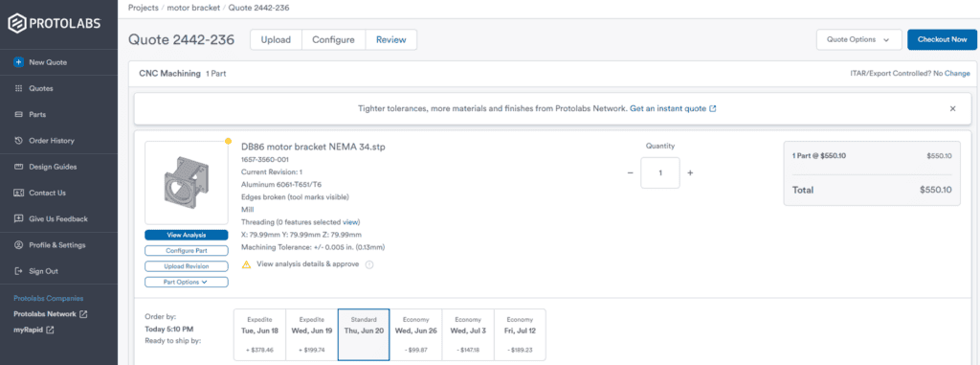Switch to the Review tab

390,39
